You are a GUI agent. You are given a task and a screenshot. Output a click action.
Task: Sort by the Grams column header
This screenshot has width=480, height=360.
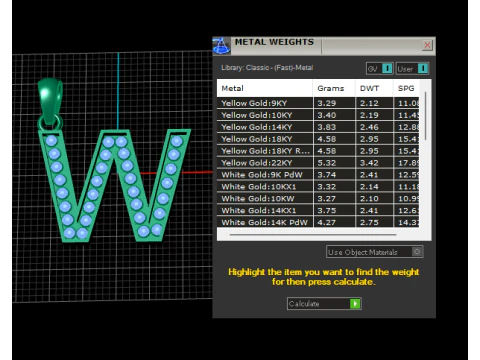pyautogui.click(x=334, y=88)
